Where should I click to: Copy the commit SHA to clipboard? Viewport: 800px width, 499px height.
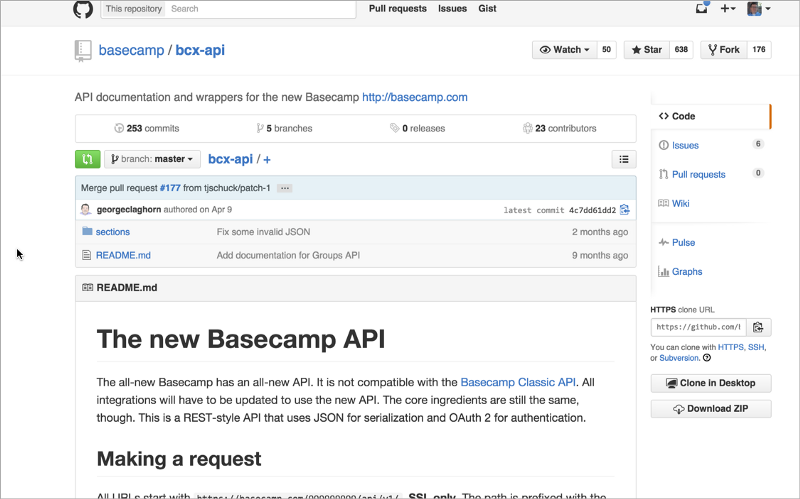coord(625,210)
